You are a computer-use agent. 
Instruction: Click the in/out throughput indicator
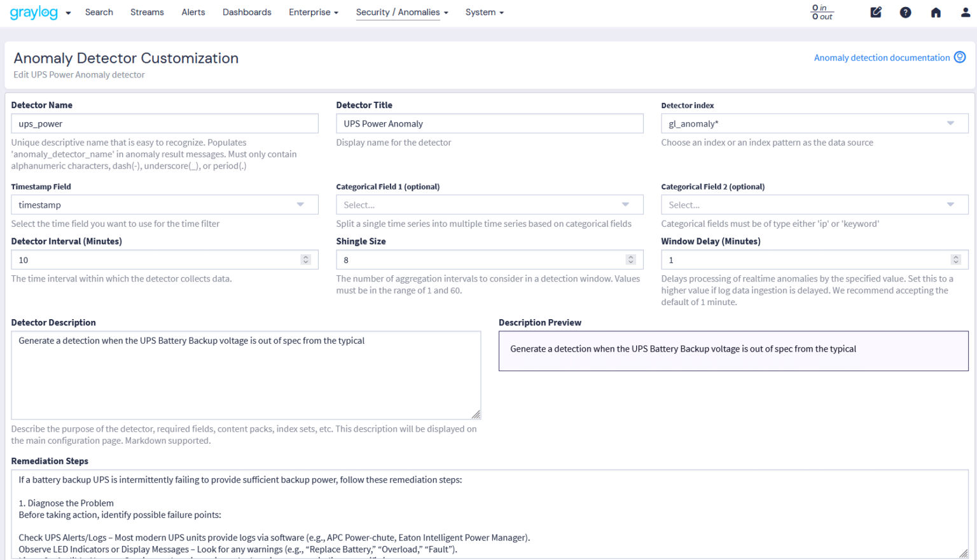coord(822,12)
